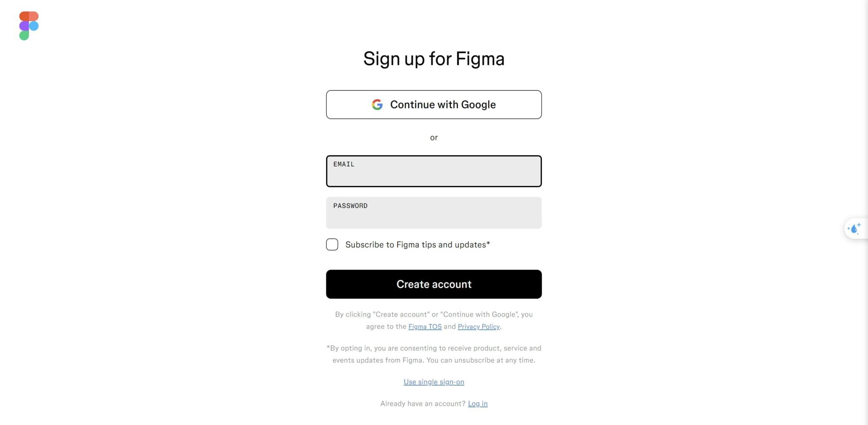Select the Continue with Google option

pos(434,105)
